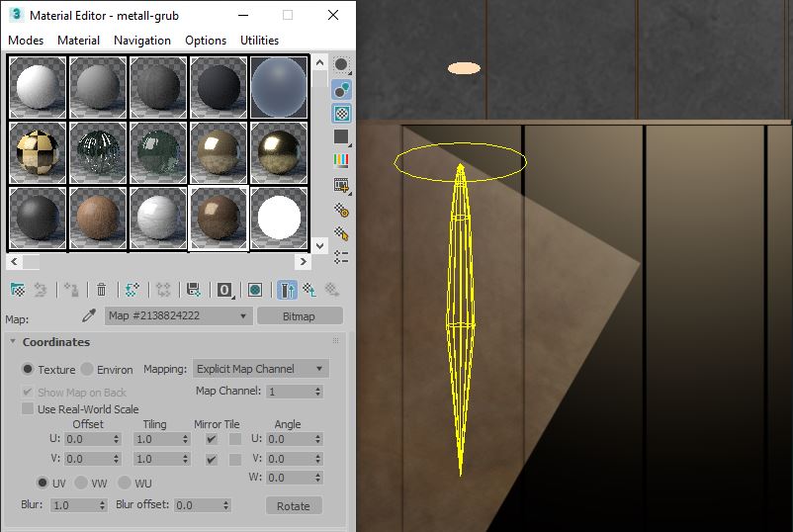793x532 pixels.
Task: Click the Blur offset spinner arrows
Action: pyautogui.click(x=226, y=505)
